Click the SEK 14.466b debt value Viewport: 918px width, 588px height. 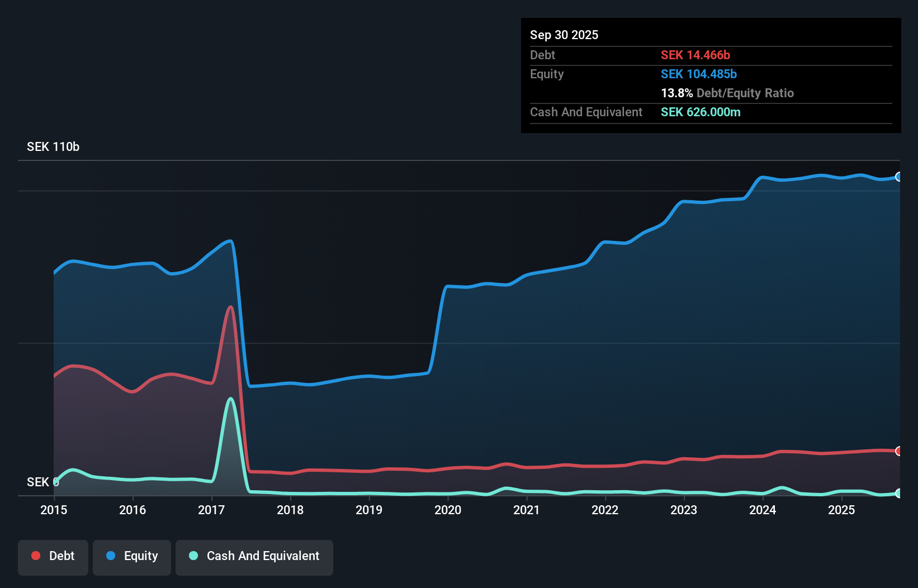click(x=695, y=55)
